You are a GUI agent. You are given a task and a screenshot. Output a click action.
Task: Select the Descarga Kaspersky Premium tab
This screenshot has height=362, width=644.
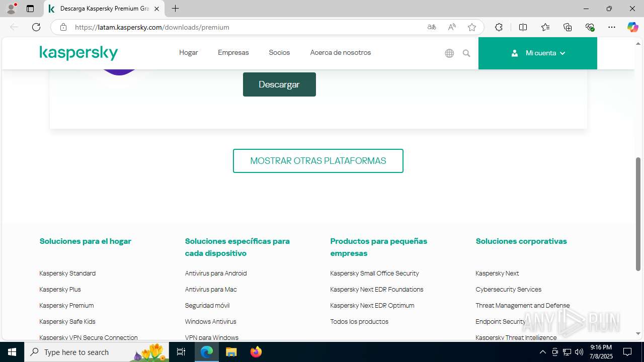(104, 9)
